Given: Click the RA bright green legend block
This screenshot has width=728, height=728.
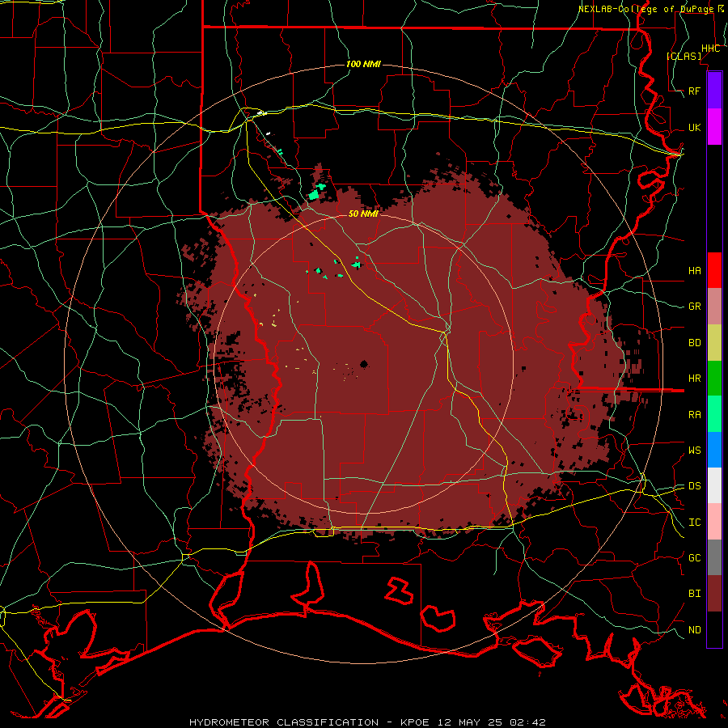Looking at the screenshot, I should click(714, 414).
